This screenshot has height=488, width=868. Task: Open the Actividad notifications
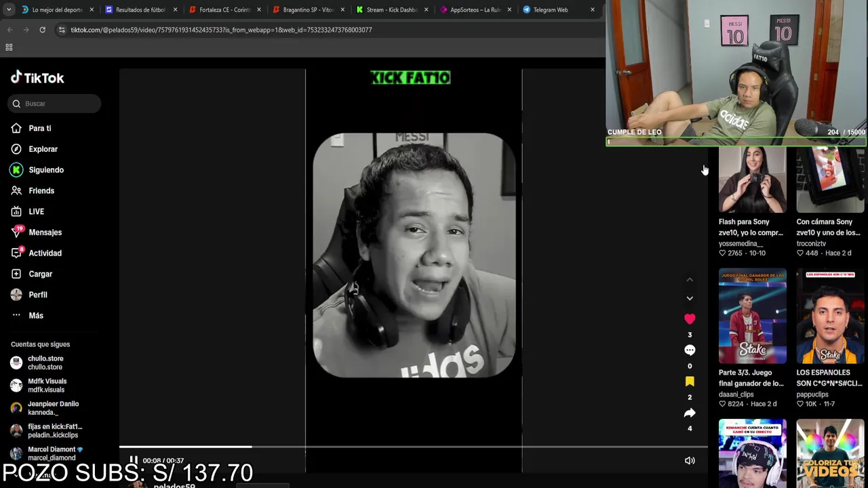click(45, 253)
